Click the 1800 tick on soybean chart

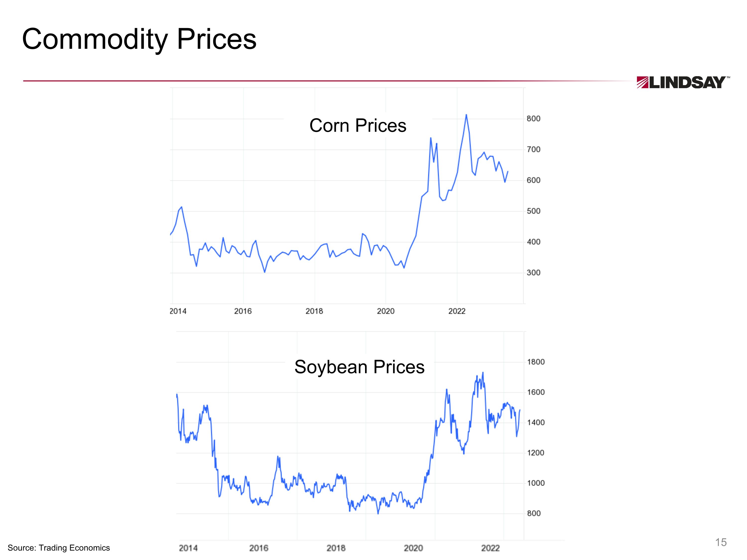[536, 362]
